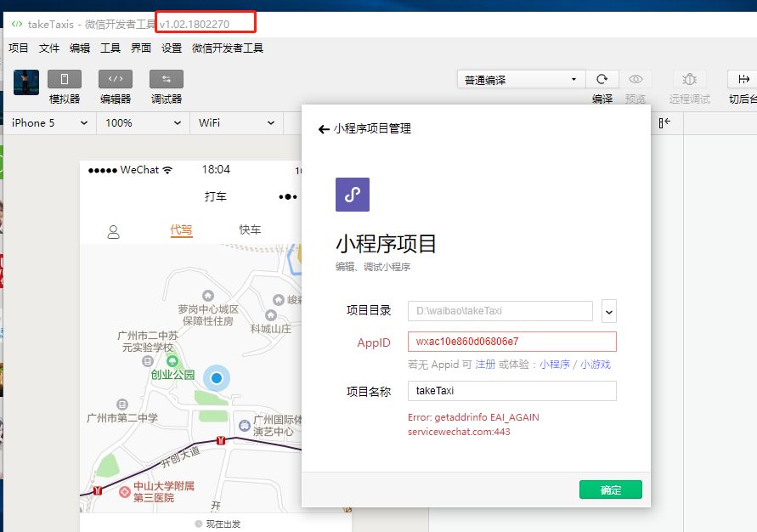The image size is (757, 532).
Task: Click the 注册 link
Action: coord(485,365)
